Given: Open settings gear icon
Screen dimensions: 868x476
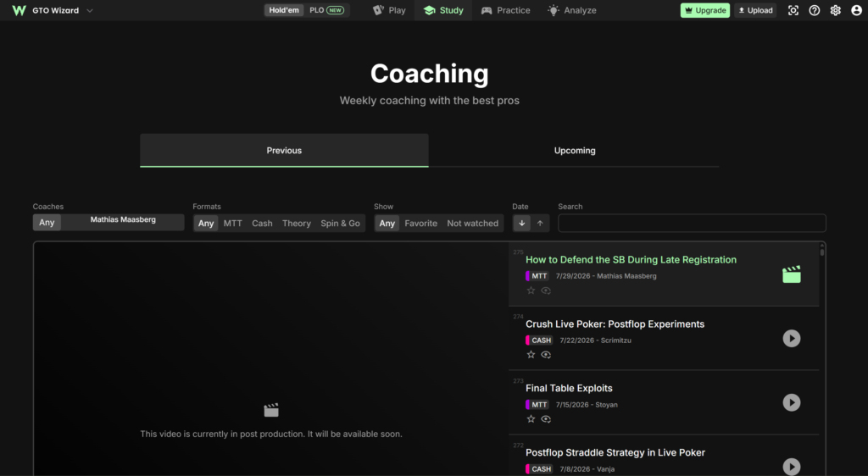Looking at the screenshot, I should (x=835, y=10).
